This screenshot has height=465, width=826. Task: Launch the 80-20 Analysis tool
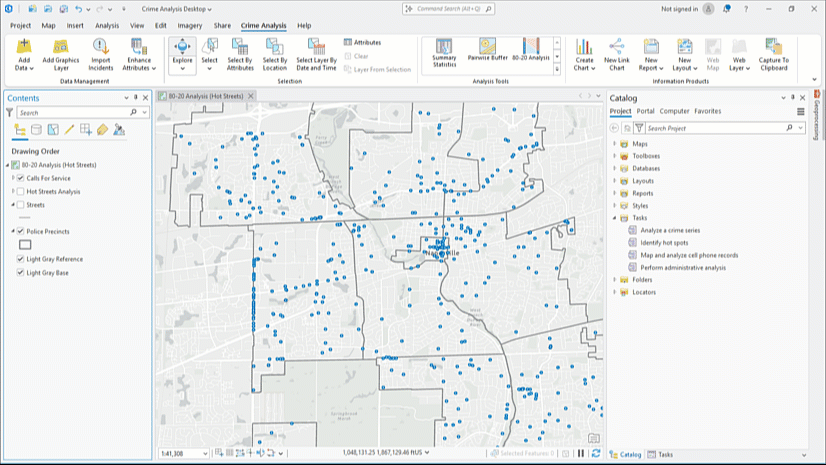point(530,50)
